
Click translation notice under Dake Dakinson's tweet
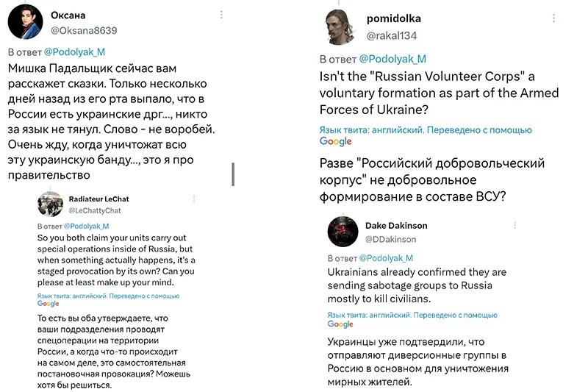[x=412, y=319]
